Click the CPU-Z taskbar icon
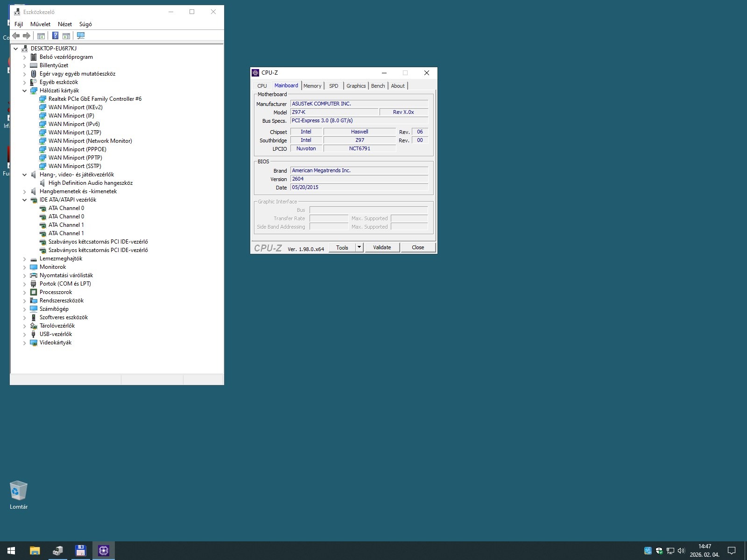The width and height of the screenshot is (747, 560). coord(104,551)
